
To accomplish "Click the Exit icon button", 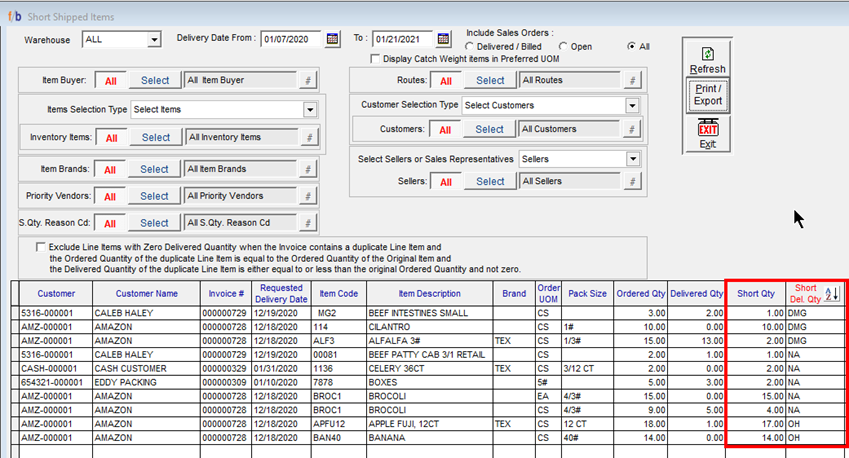I will [x=707, y=130].
